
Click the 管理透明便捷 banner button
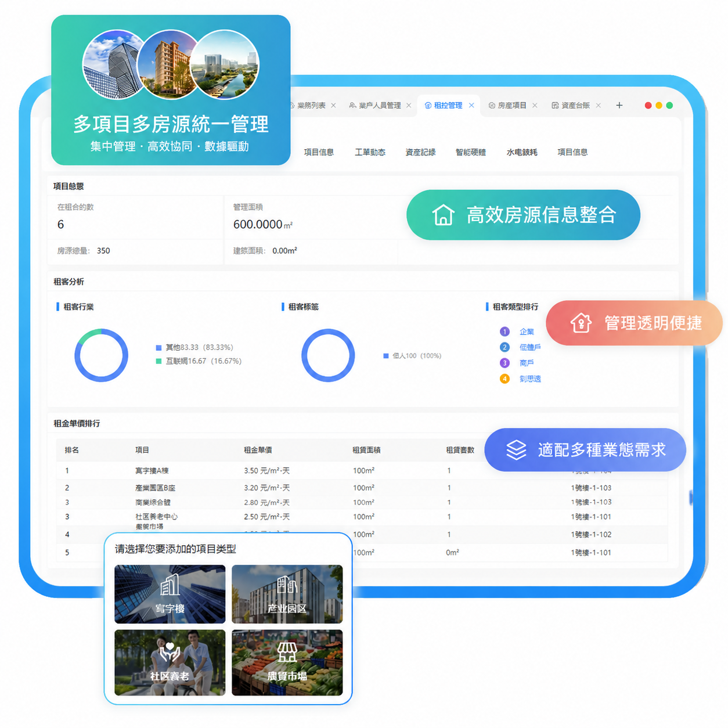pyautogui.click(x=634, y=323)
